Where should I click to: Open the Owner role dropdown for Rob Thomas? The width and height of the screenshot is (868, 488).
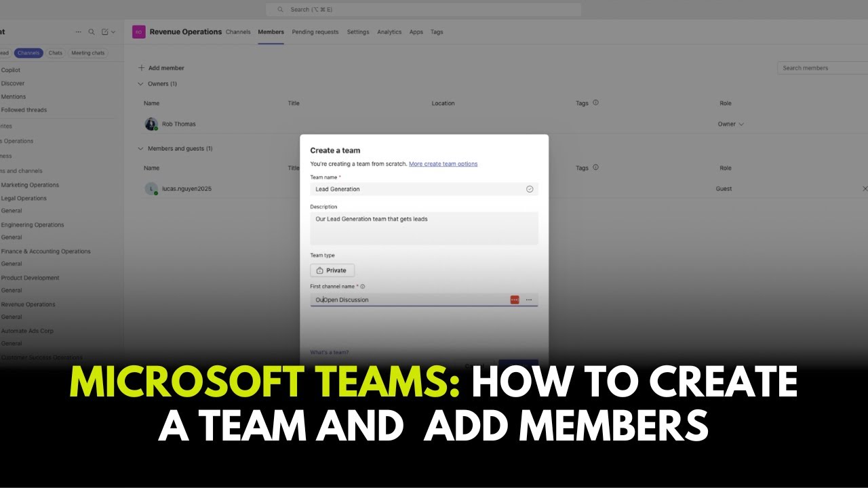[731, 125]
